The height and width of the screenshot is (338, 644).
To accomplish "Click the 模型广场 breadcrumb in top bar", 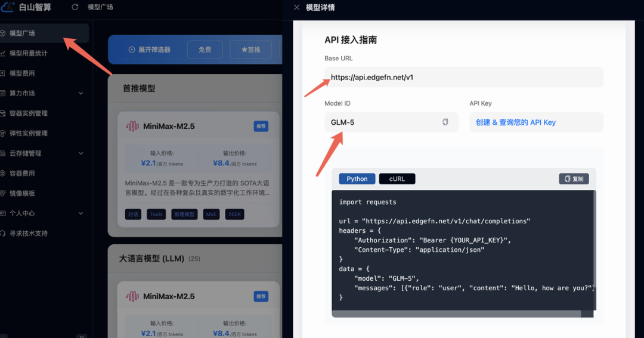I will click(100, 7).
